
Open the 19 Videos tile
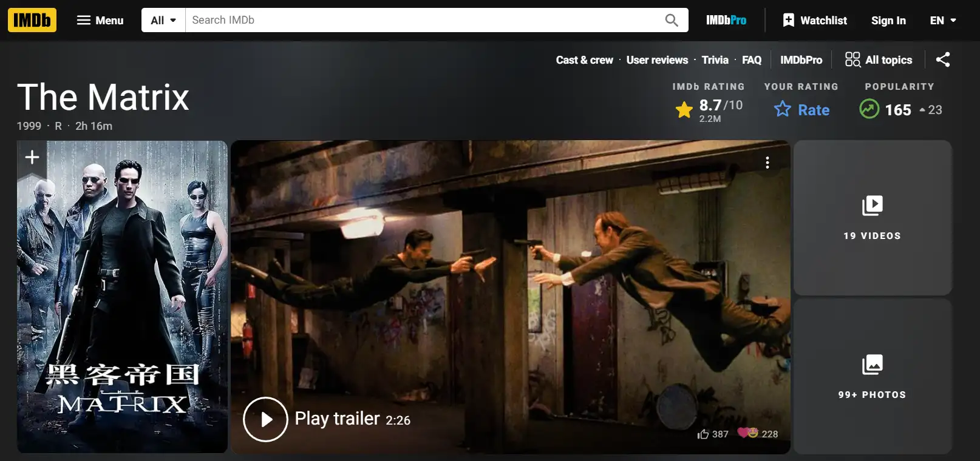pos(873,218)
